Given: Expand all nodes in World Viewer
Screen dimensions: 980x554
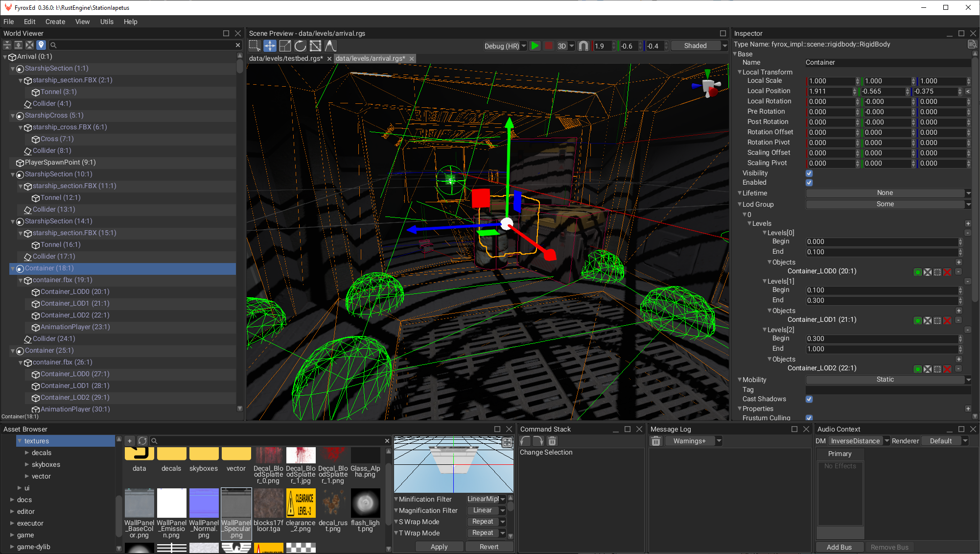Looking at the screenshot, I should [18, 45].
